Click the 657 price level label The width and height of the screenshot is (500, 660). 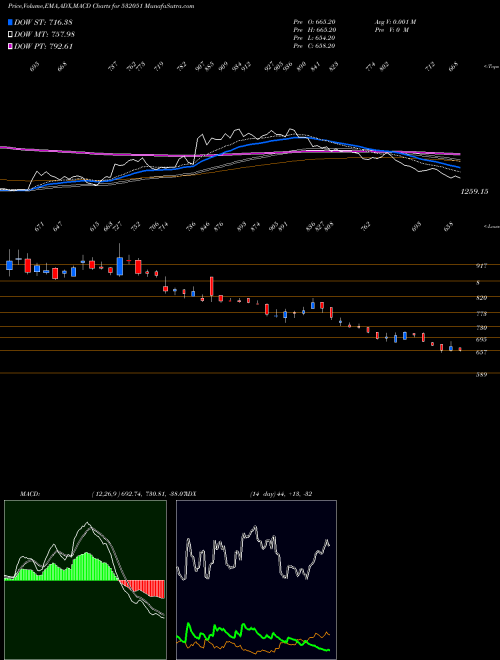pos(481,353)
